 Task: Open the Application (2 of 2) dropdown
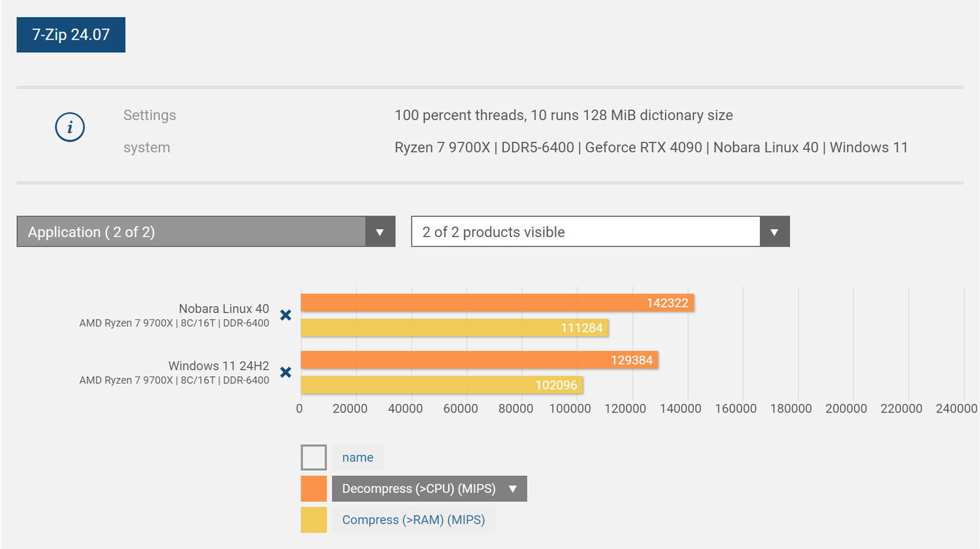coord(191,232)
